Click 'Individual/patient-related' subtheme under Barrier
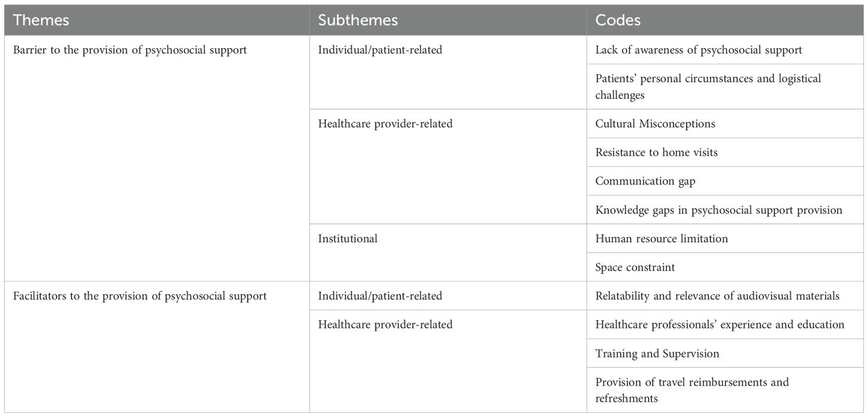The height and width of the screenshot is (417, 868). point(380,50)
